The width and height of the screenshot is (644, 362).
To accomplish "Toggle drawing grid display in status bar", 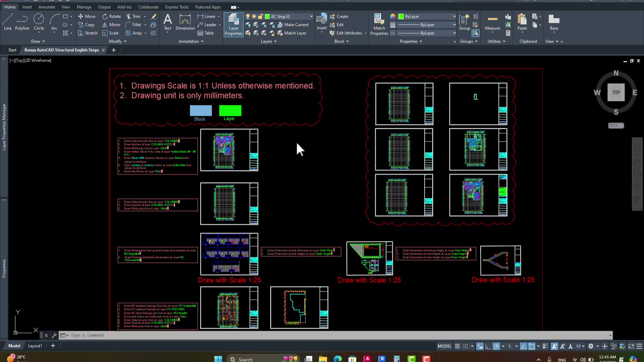I will click(457, 346).
